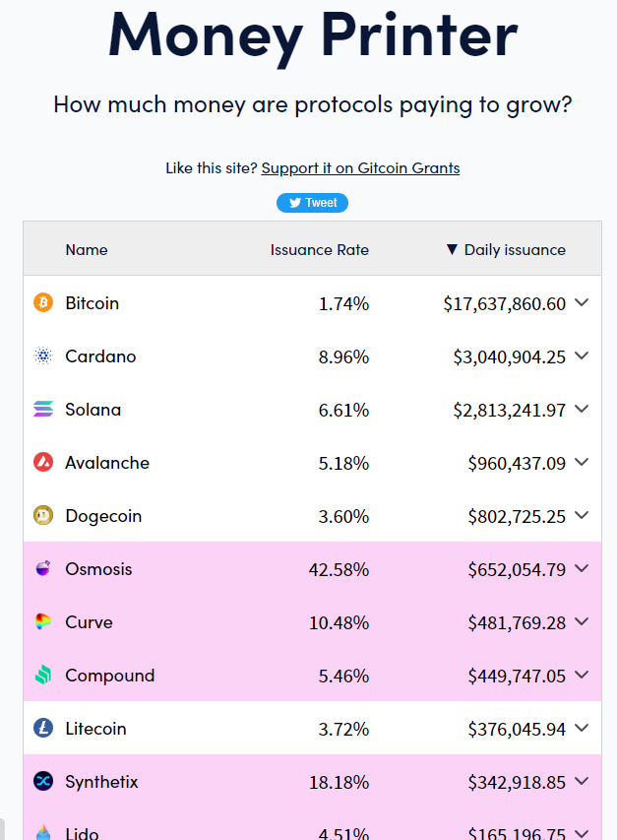This screenshot has height=840, width=617.
Task: Select the Curve logo icon
Action: [41, 621]
